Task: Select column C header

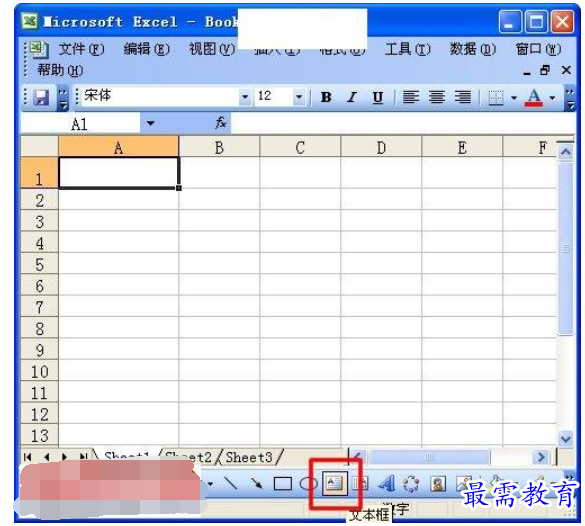Action: (x=300, y=147)
